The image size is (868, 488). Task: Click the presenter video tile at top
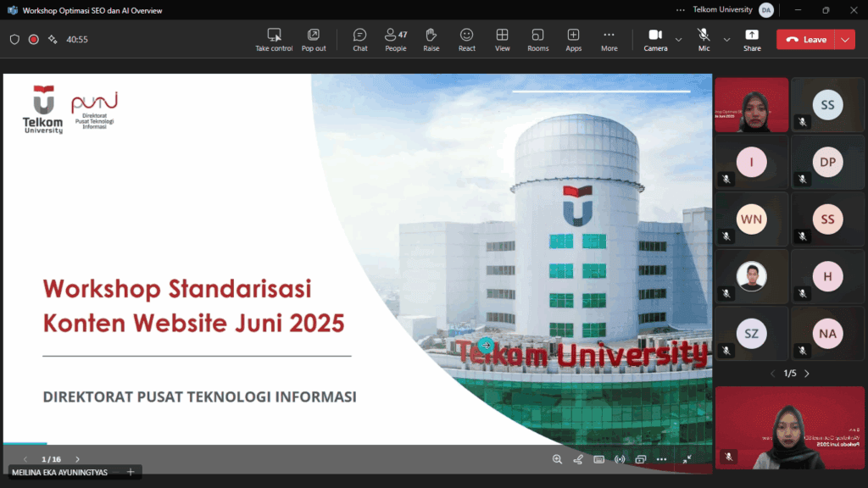pyautogui.click(x=751, y=104)
